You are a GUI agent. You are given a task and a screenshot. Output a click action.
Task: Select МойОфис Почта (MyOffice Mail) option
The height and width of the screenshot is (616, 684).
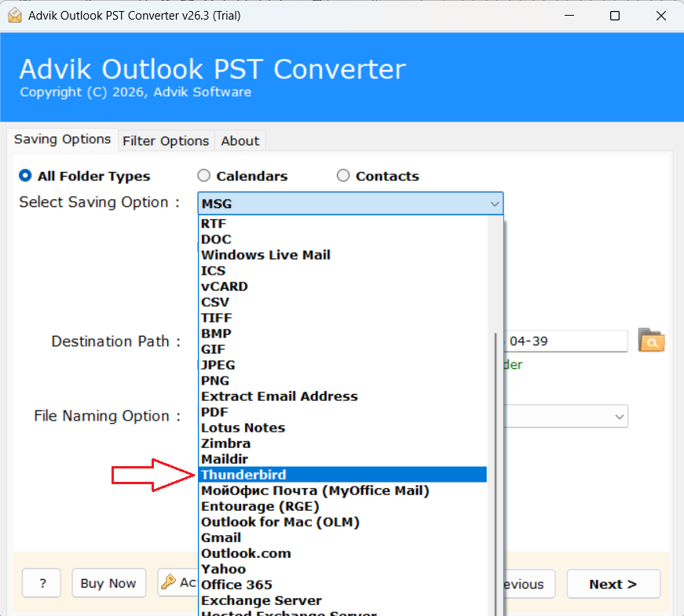click(343, 490)
